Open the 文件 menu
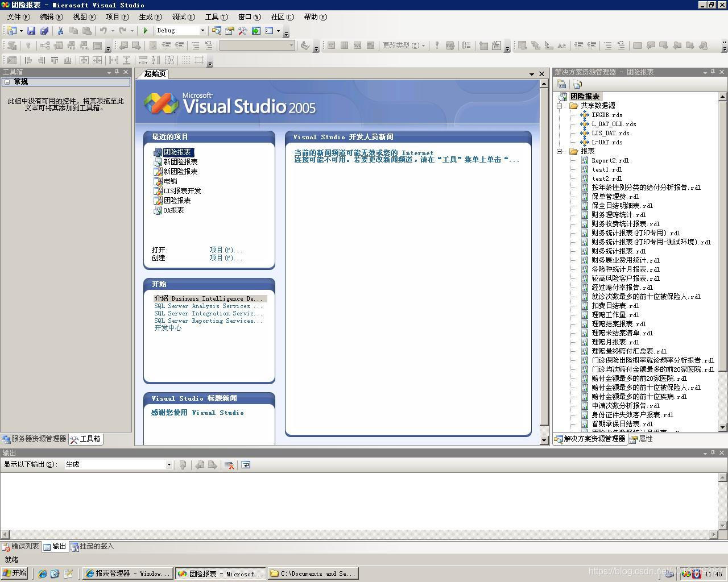 (x=18, y=17)
